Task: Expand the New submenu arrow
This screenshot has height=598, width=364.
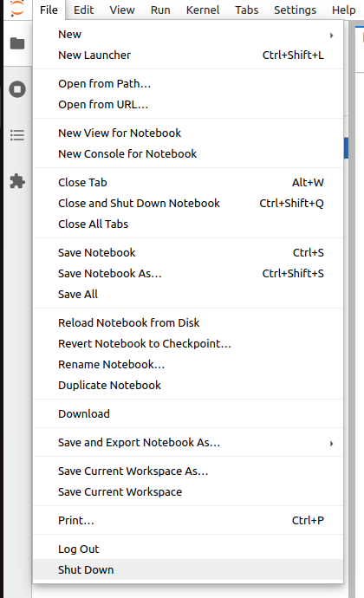Action: (x=332, y=35)
